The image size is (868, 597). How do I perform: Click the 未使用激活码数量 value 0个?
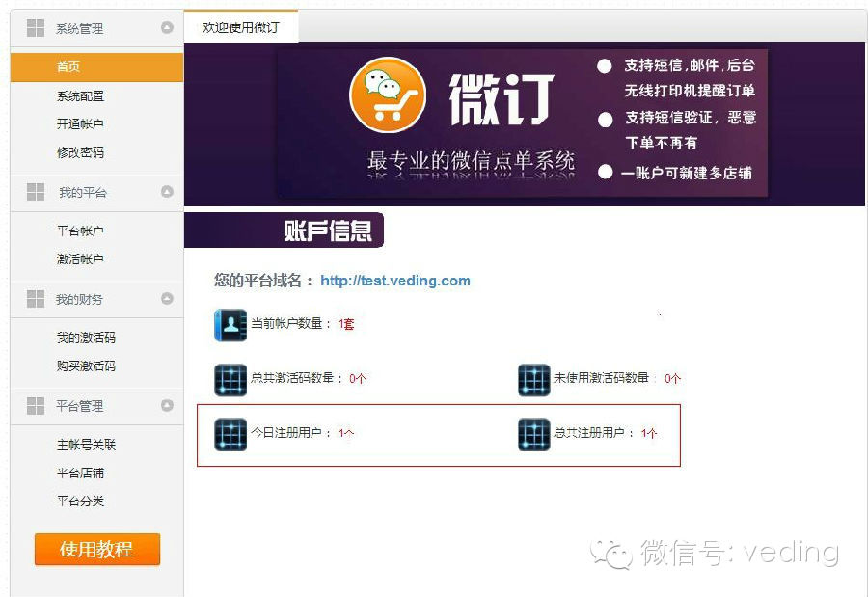pos(672,379)
